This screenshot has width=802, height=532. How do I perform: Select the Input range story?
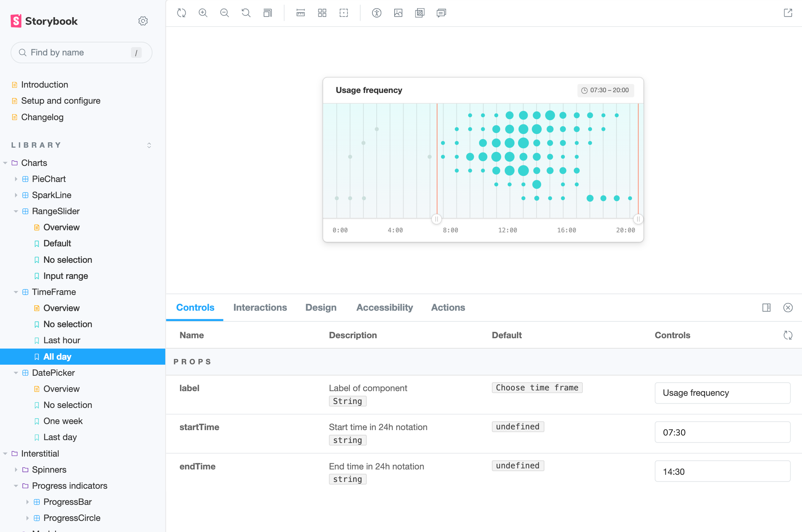[66, 276]
